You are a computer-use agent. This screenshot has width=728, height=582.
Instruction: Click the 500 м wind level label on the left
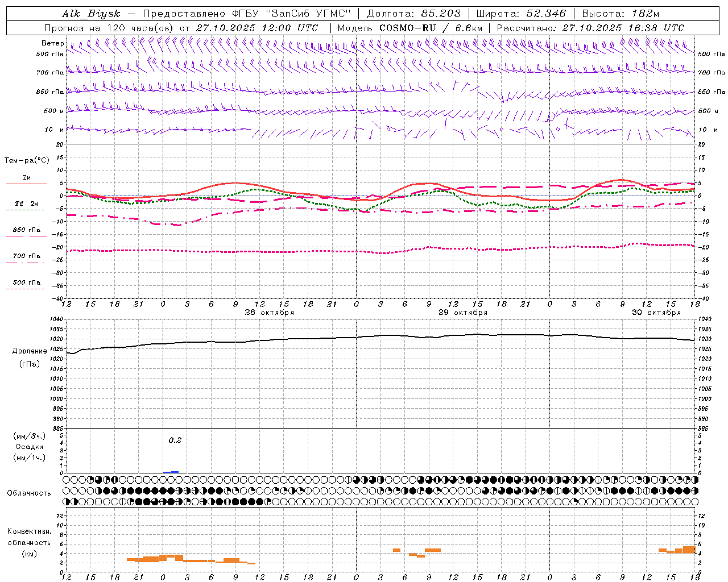(54, 111)
